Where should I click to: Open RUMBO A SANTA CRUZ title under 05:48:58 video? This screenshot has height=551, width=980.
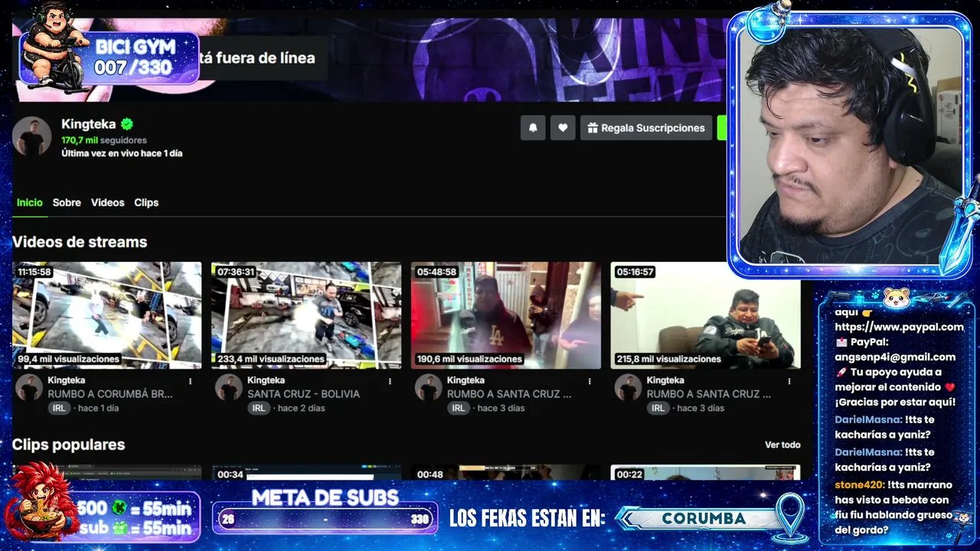[509, 394]
